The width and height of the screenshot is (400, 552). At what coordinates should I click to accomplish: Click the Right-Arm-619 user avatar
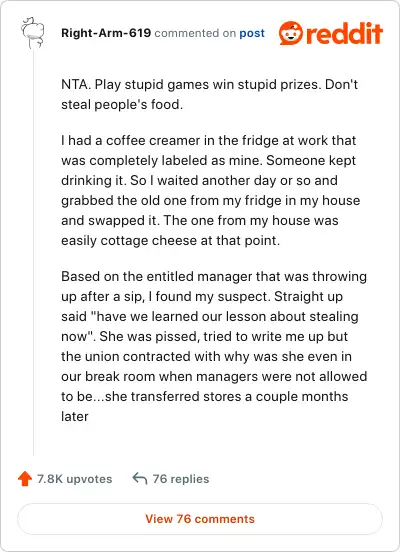coord(33,33)
